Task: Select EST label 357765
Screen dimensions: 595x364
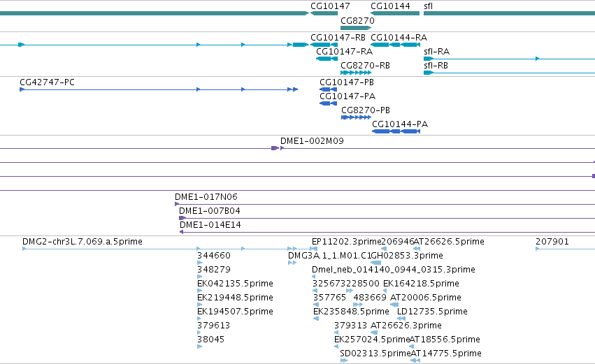Action: point(329,298)
